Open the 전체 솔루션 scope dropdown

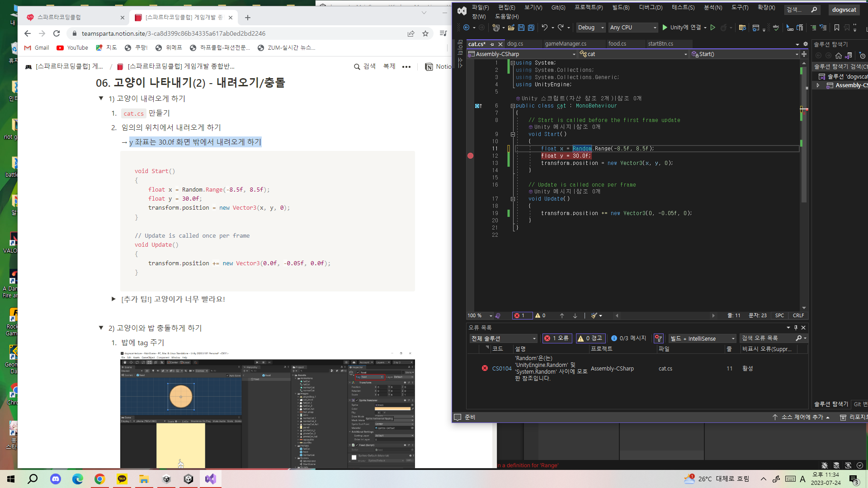[503, 338]
